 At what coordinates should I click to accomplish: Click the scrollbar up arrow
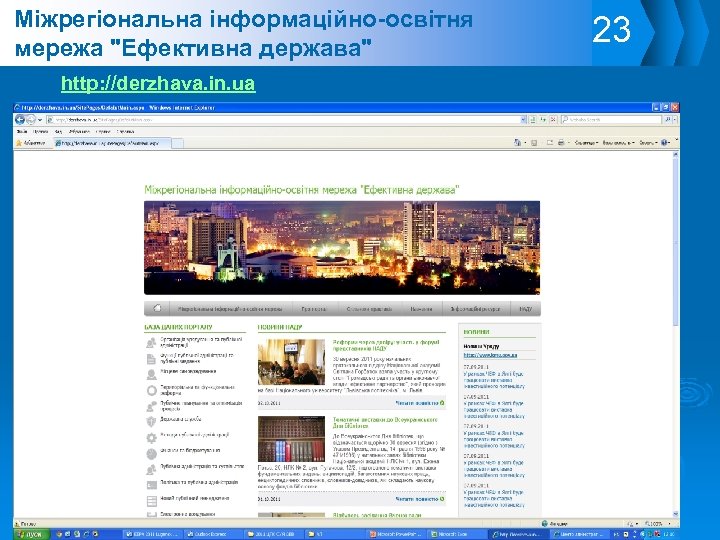(675, 155)
